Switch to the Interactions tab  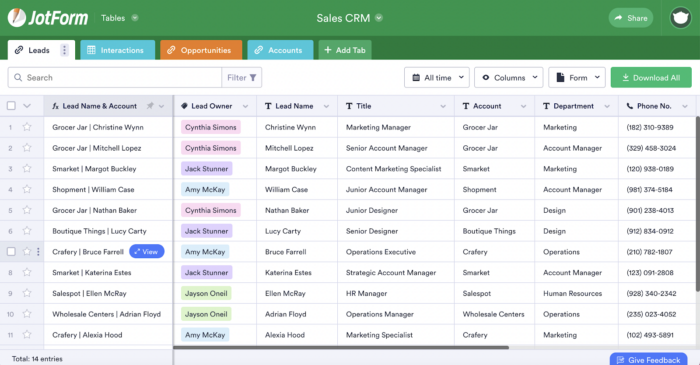pos(117,50)
